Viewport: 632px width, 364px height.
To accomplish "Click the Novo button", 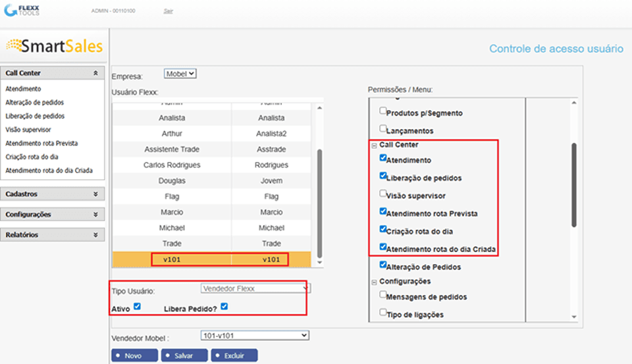I will pos(134,355).
